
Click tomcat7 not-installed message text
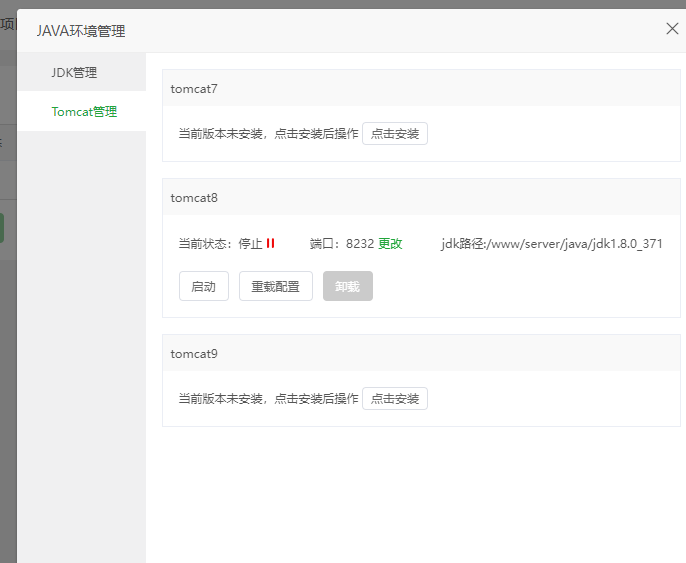tap(268, 134)
